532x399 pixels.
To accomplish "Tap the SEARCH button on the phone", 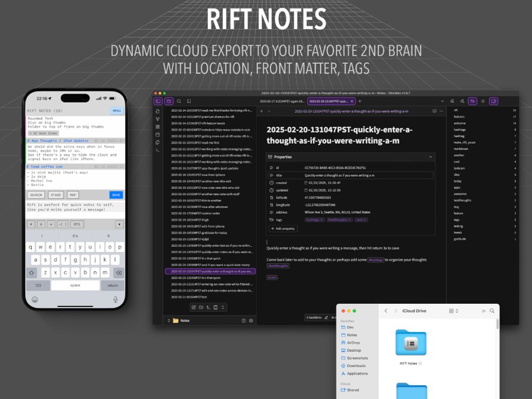I will [x=36, y=195].
